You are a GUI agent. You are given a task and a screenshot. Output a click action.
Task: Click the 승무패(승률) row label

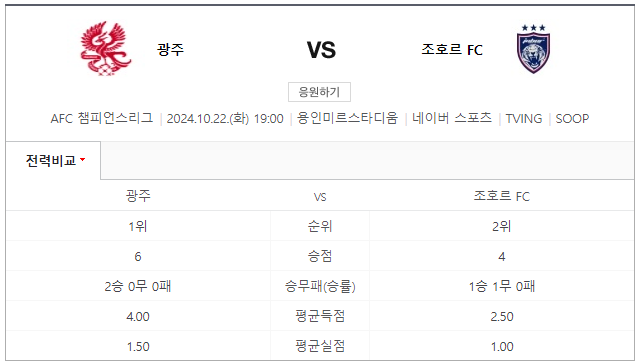click(x=320, y=286)
